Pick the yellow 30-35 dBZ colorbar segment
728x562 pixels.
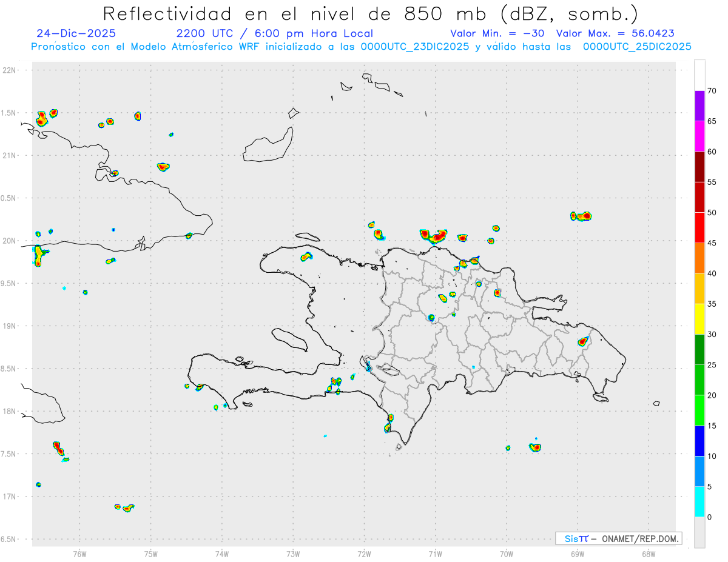pos(699,319)
